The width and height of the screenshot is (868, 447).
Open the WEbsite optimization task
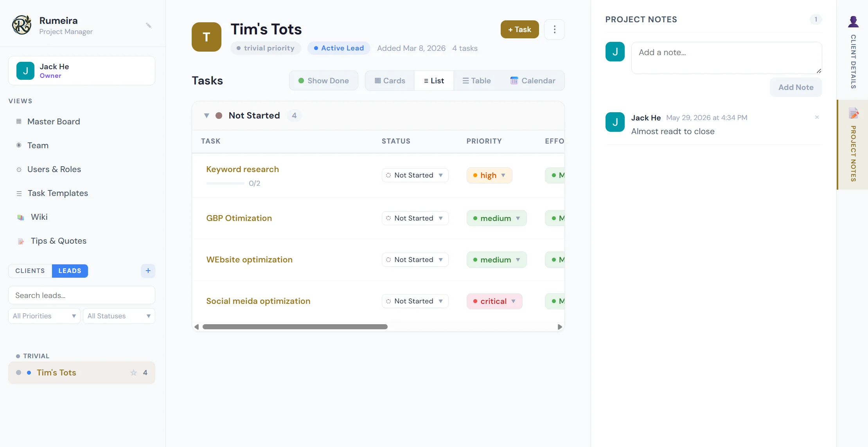coord(249,260)
